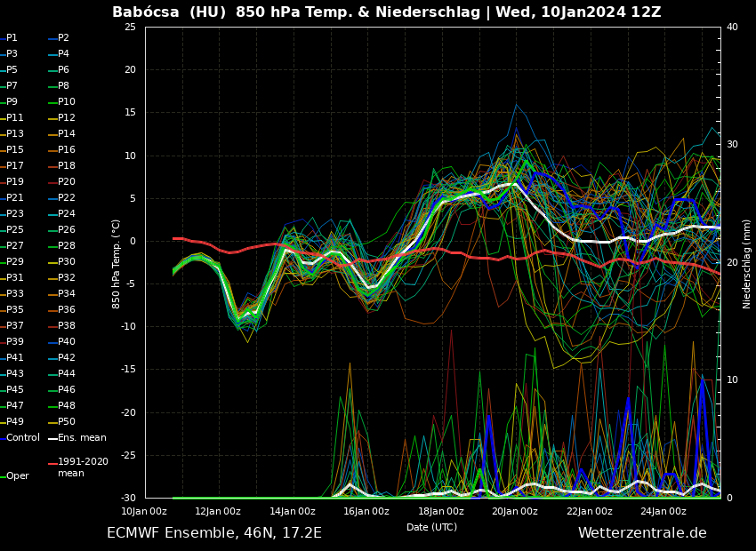Screen dimensions: 756x551
Task: Click the 24Jan 00z date tick label
Action: (x=664, y=512)
